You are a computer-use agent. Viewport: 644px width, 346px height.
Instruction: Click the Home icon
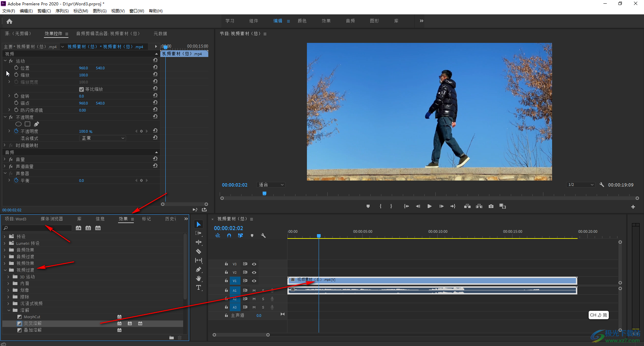[9, 21]
